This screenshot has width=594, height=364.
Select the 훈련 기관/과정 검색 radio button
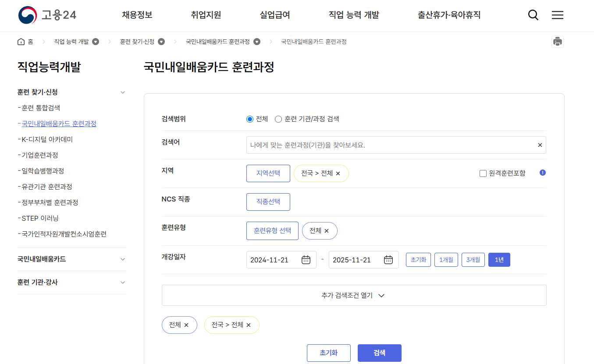click(278, 119)
